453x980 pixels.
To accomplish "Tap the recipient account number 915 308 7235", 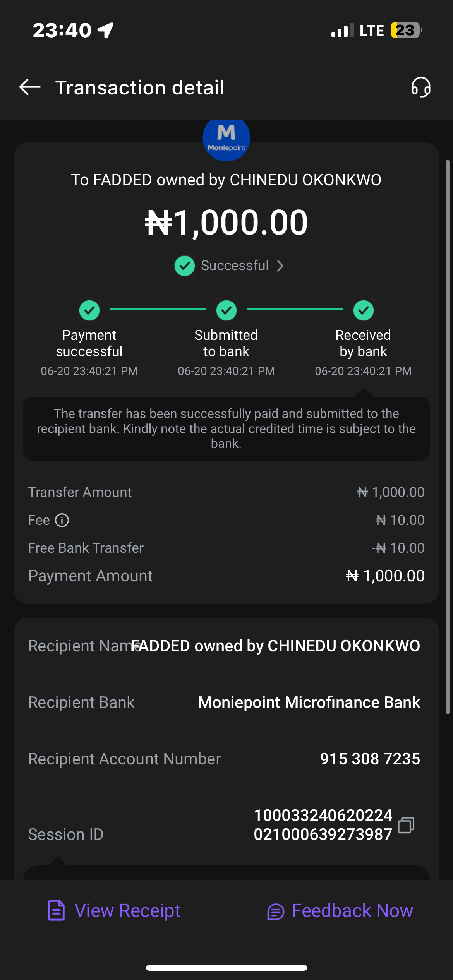I will pos(370,759).
